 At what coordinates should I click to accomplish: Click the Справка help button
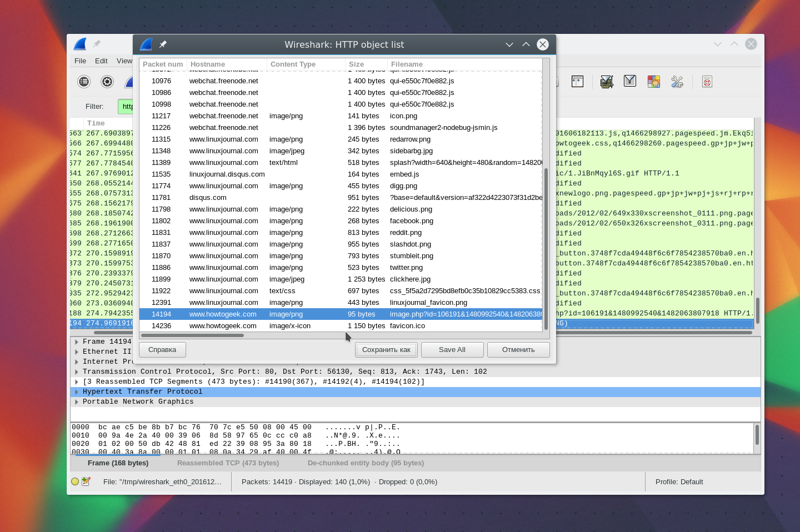pos(162,350)
